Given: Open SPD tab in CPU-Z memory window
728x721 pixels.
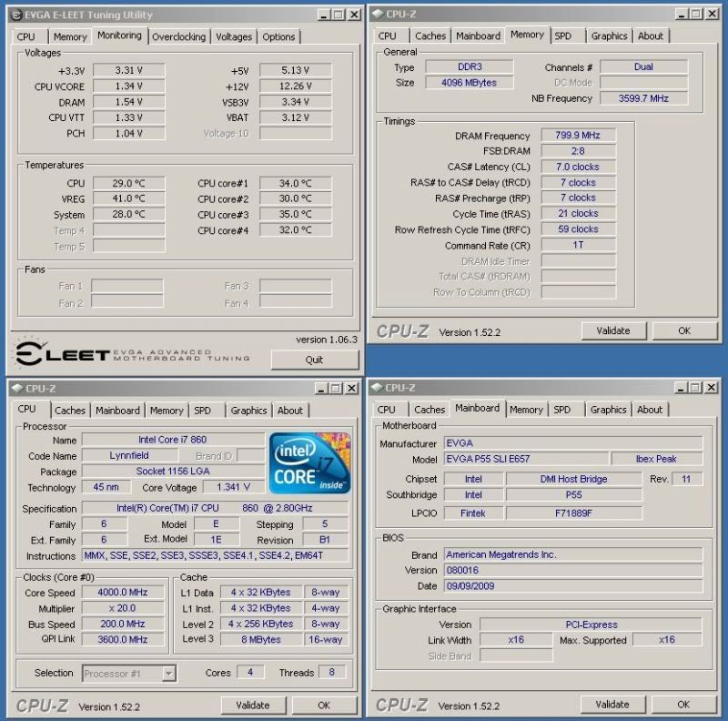Looking at the screenshot, I should point(562,36).
